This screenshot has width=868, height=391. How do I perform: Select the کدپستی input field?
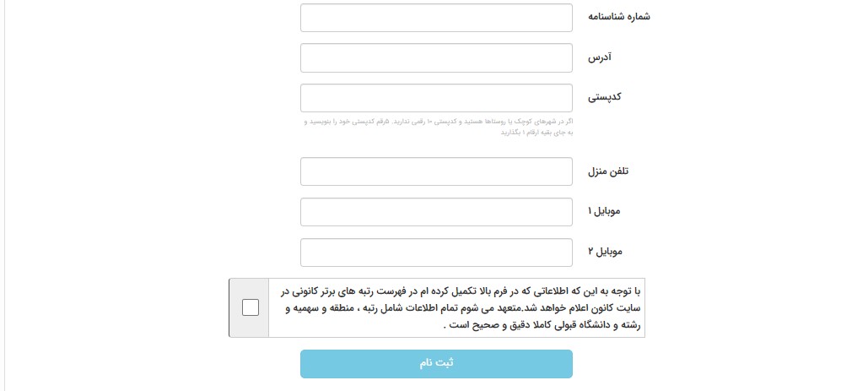pyautogui.click(x=436, y=97)
